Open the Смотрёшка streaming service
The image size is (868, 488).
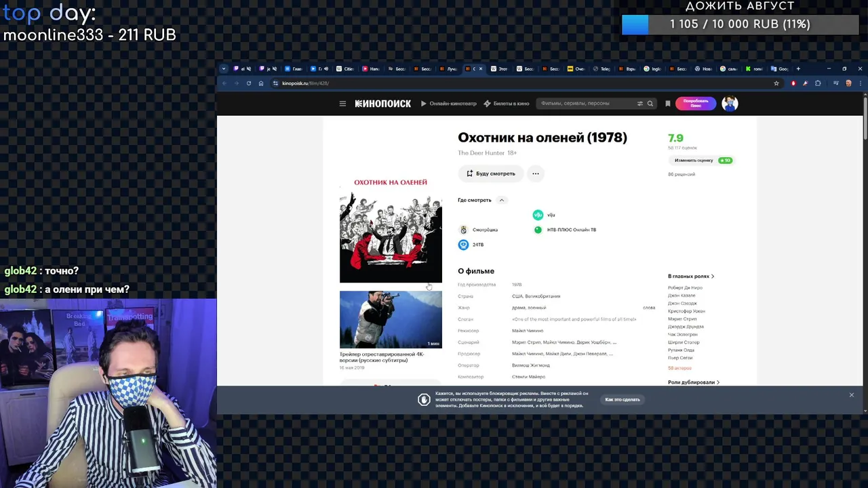479,230
